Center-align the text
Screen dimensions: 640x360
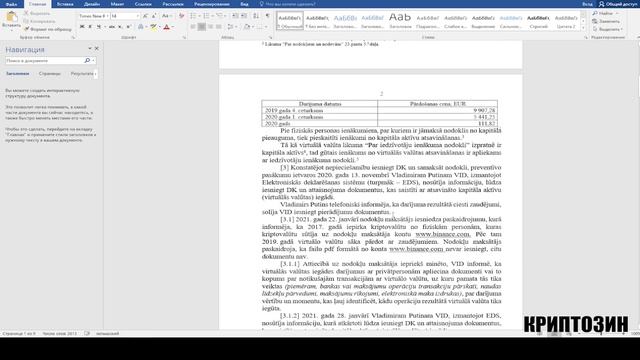point(202,27)
